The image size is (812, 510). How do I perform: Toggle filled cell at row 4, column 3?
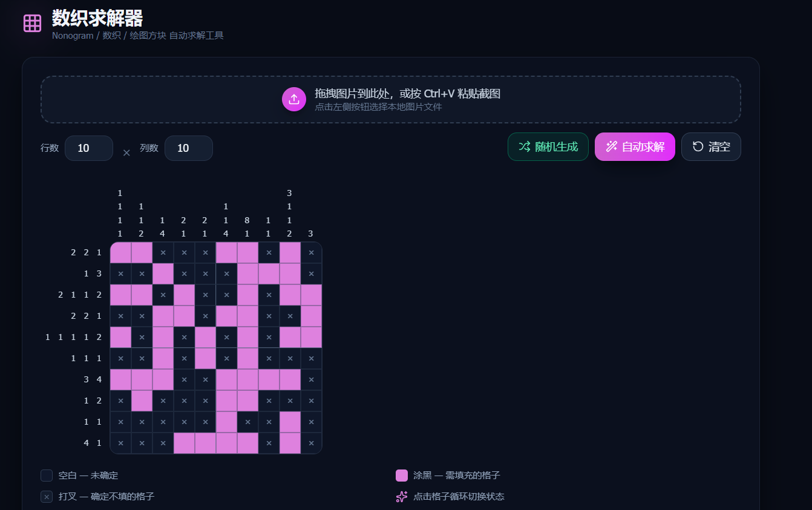click(163, 316)
